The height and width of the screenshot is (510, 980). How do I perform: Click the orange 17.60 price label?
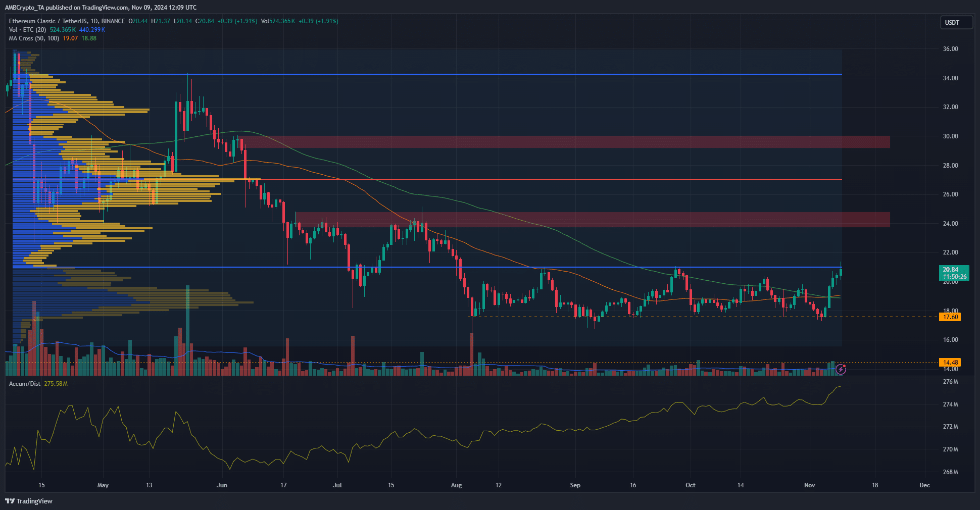pos(950,317)
